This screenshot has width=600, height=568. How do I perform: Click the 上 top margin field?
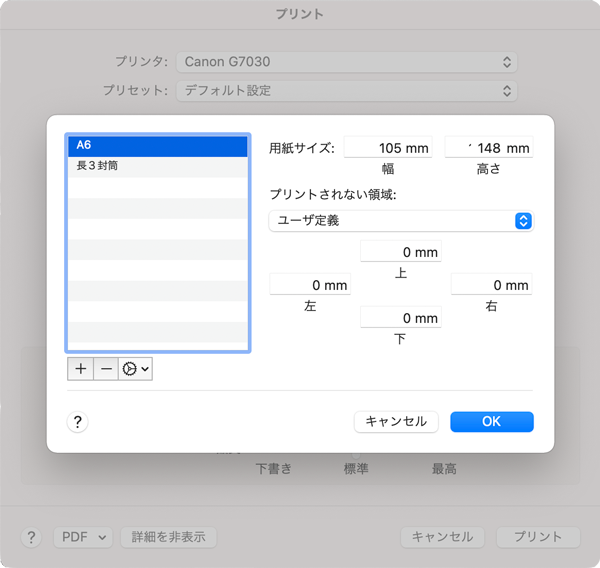pos(400,252)
